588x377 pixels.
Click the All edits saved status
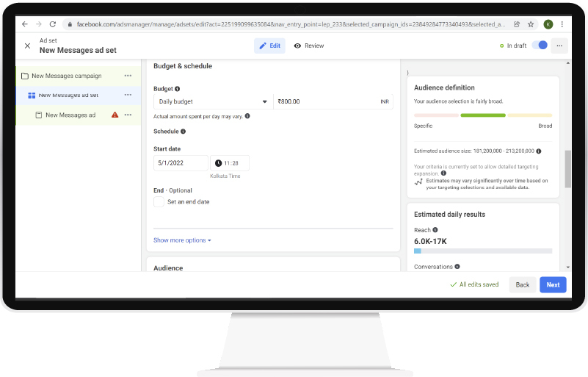(474, 284)
